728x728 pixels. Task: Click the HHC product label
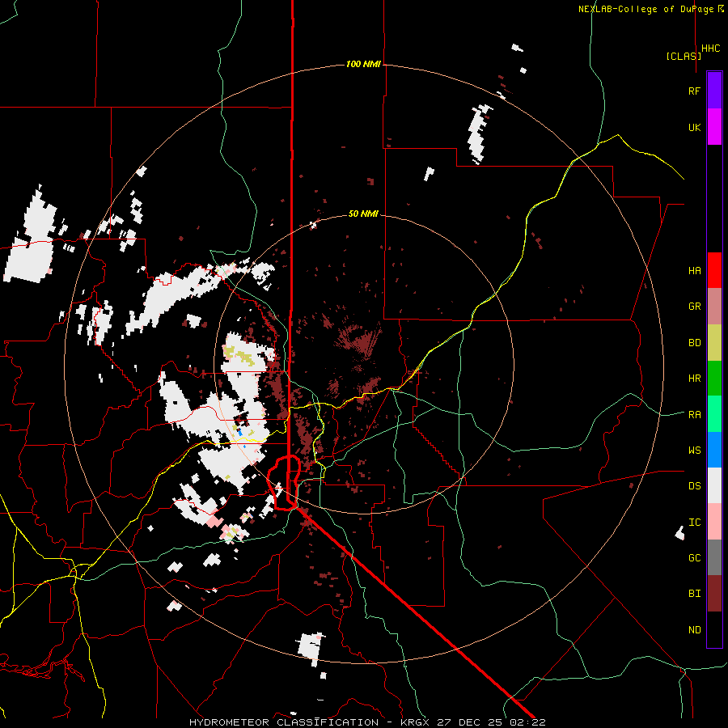[x=711, y=49]
